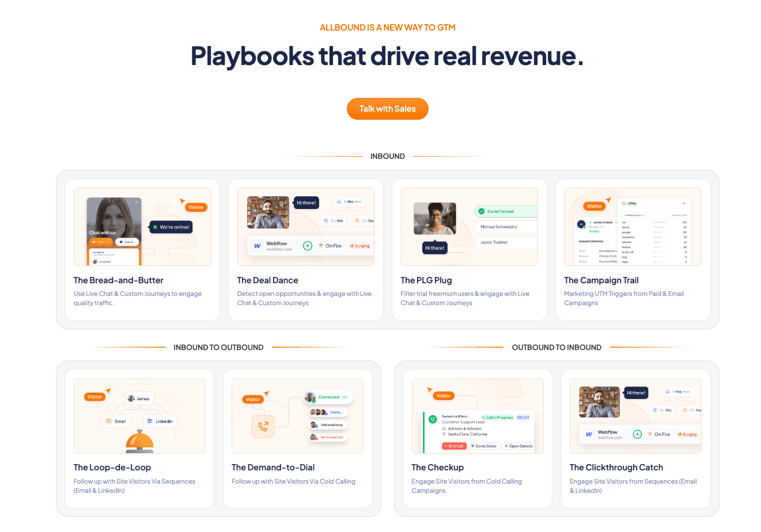The width and height of the screenshot is (761, 532).
Task: Click the If this then step in The Deal Dance
Action: coord(350,202)
